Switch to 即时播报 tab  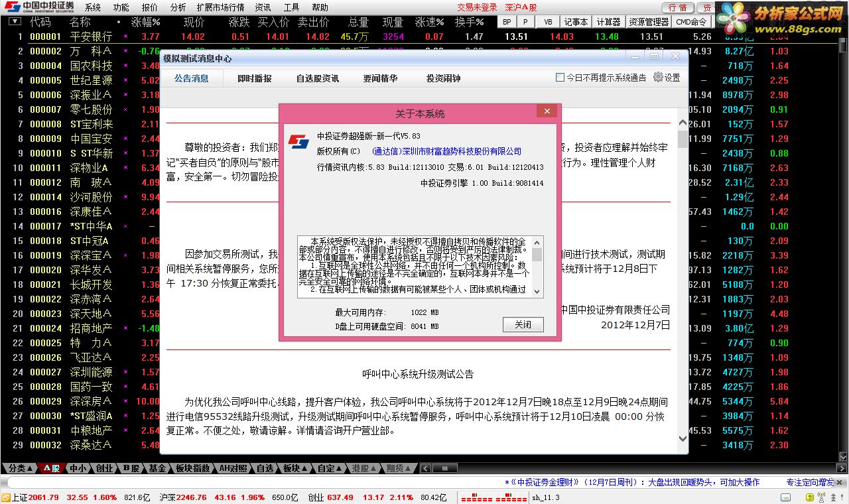(255, 78)
